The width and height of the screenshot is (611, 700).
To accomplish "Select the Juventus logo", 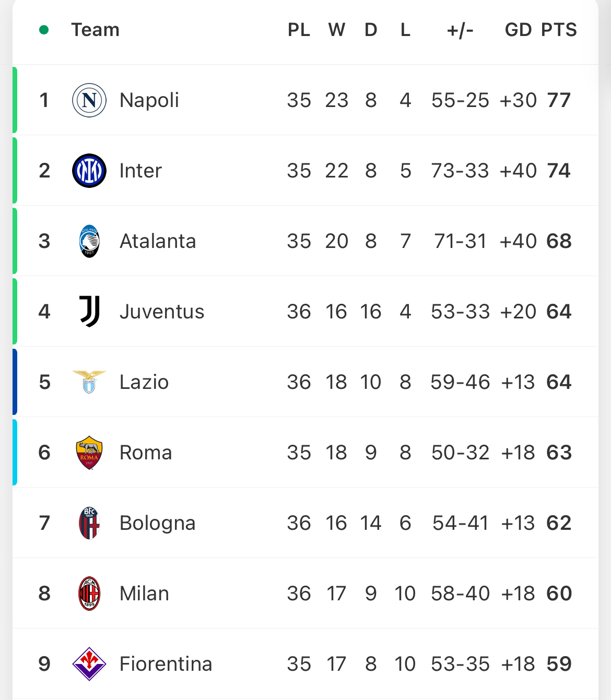I will (89, 312).
